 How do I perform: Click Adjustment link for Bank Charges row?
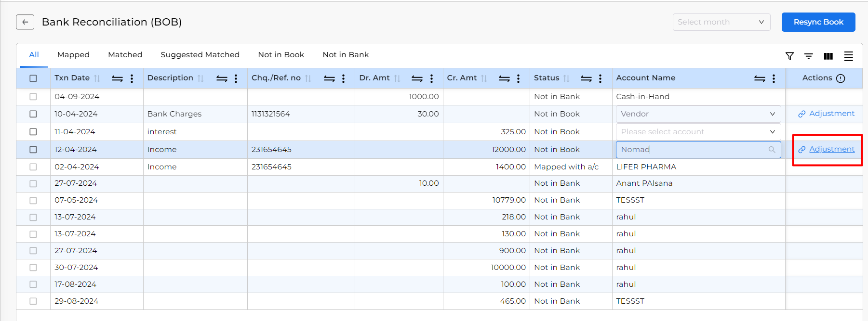tap(826, 114)
